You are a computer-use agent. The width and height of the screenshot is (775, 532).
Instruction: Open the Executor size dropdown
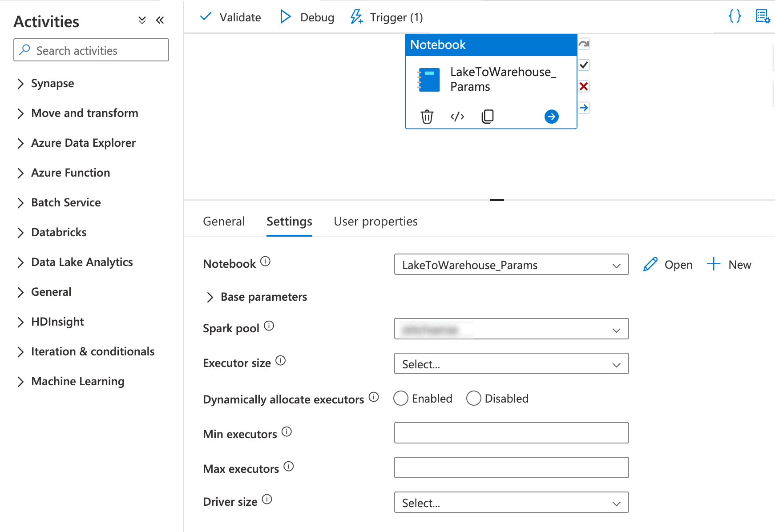pyautogui.click(x=512, y=364)
